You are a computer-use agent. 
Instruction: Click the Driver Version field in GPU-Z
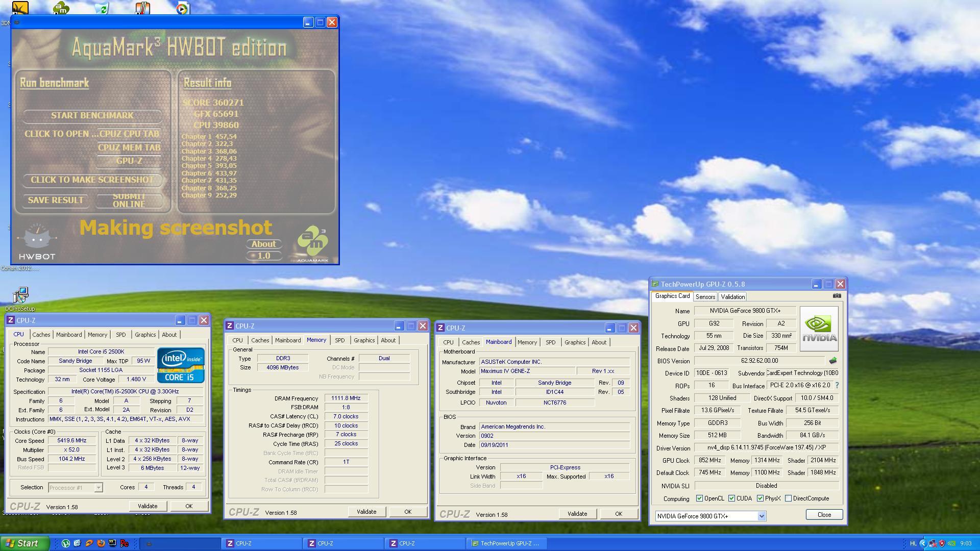766,448
